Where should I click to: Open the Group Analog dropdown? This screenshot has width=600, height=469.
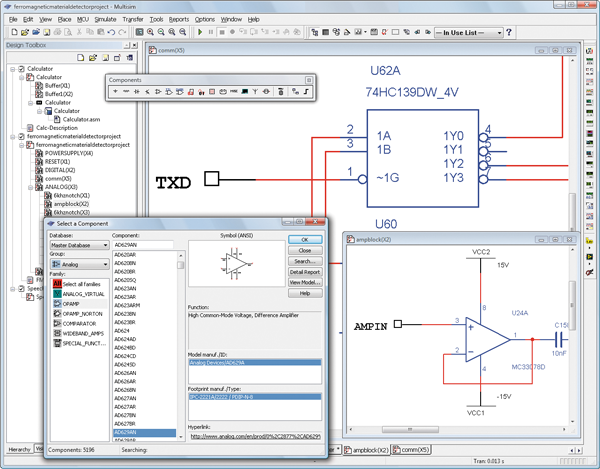(x=104, y=265)
